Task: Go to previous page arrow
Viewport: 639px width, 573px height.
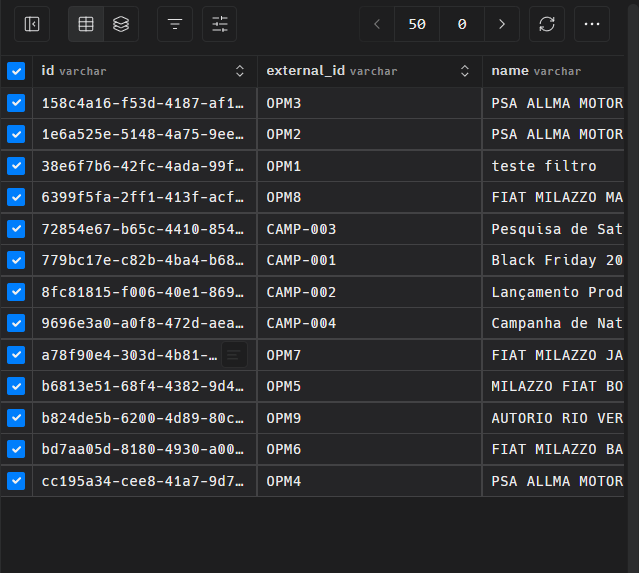Action: point(377,24)
